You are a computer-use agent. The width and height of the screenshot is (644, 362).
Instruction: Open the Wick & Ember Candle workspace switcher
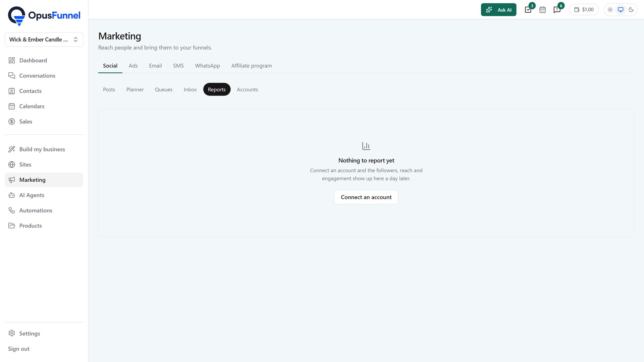click(x=44, y=40)
